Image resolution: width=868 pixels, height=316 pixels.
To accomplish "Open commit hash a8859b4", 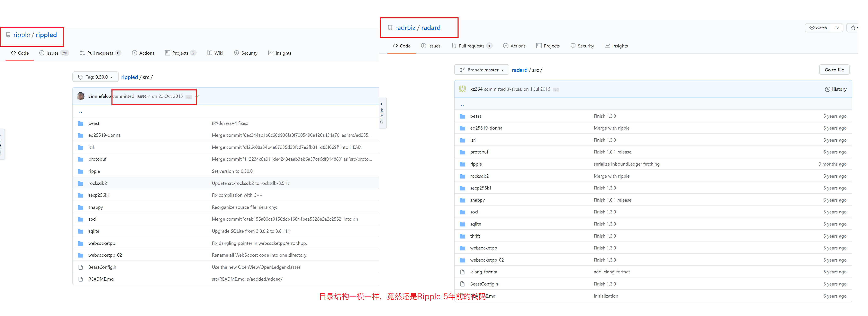I will [x=143, y=96].
